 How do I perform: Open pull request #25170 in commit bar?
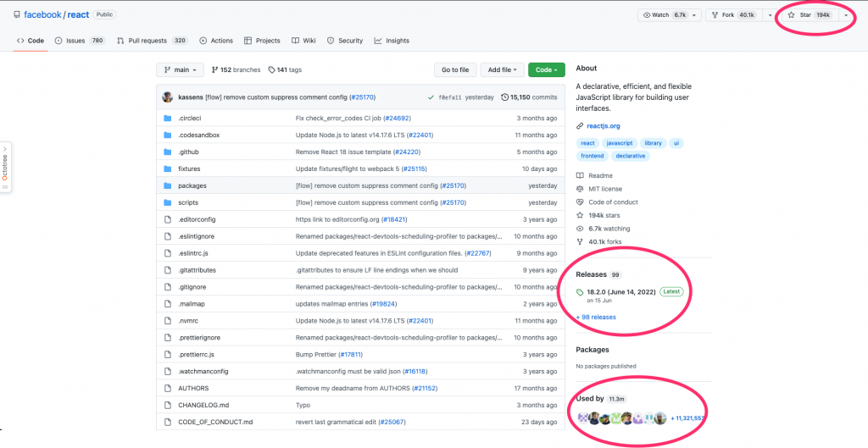(x=363, y=97)
